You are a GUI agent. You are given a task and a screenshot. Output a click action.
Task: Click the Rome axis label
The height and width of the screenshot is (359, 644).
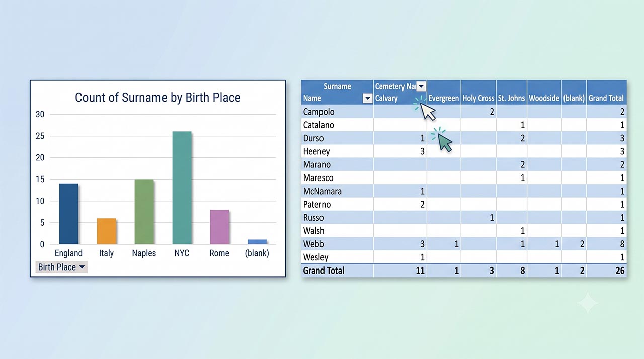click(219, 253)
